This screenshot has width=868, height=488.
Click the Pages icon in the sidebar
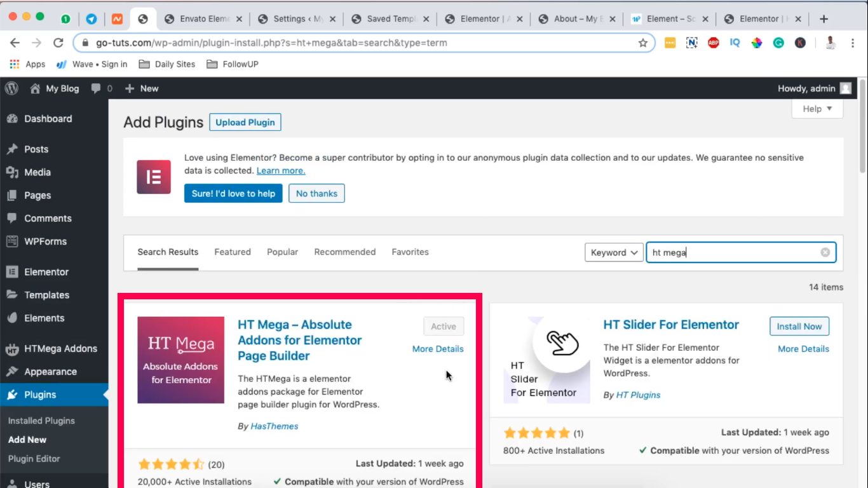coord(12,195)
